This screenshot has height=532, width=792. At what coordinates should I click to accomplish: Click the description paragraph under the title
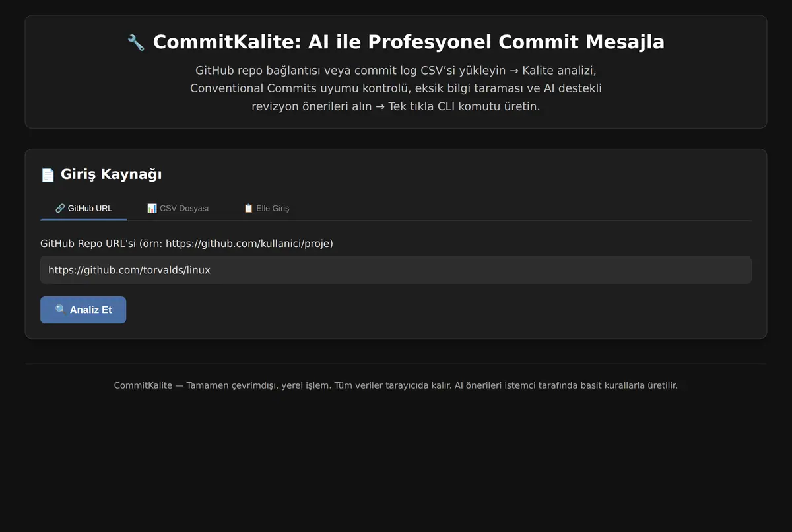pyautogui.click(x=396, y=88)
